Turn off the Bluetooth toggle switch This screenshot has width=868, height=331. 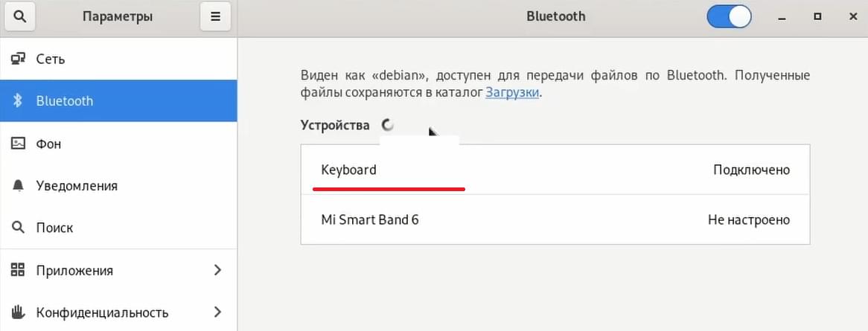click(x=729, y=16)
